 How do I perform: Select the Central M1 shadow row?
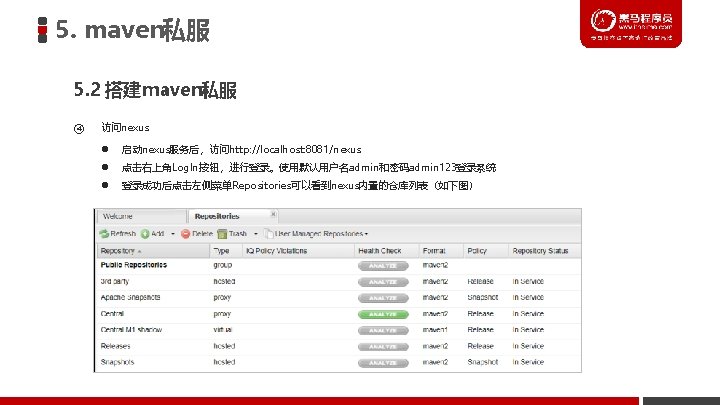tap(339, 330)
